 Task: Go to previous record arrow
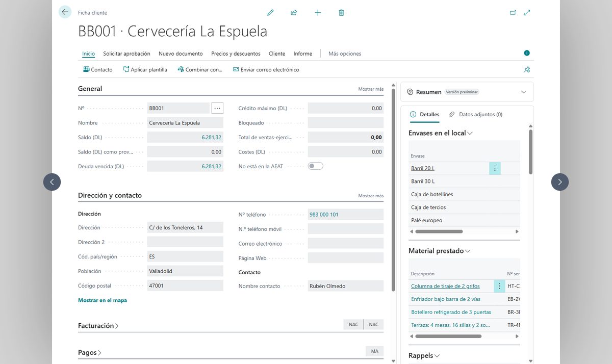click(x=52, y=182)
